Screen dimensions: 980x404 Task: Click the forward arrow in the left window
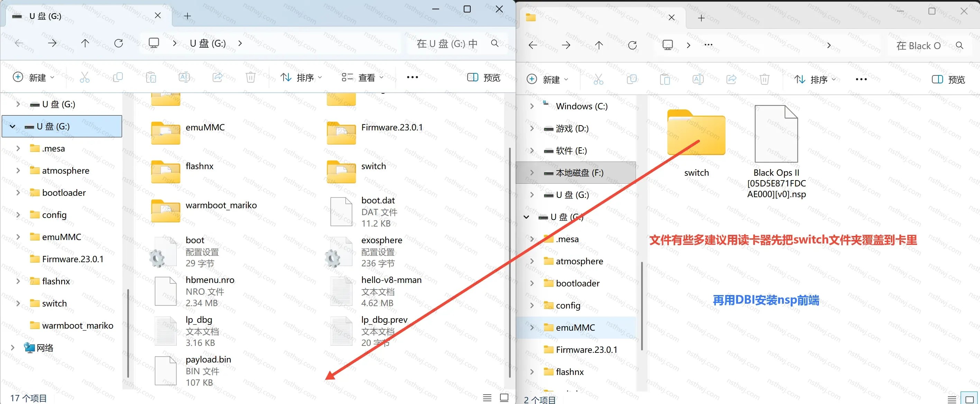coord(52,43)
